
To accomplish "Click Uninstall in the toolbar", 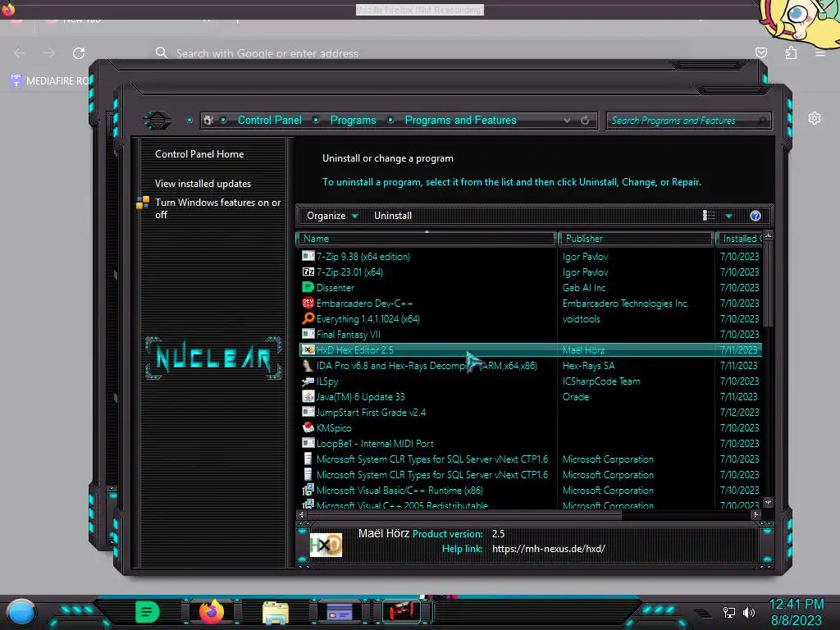I will [393, 216].
